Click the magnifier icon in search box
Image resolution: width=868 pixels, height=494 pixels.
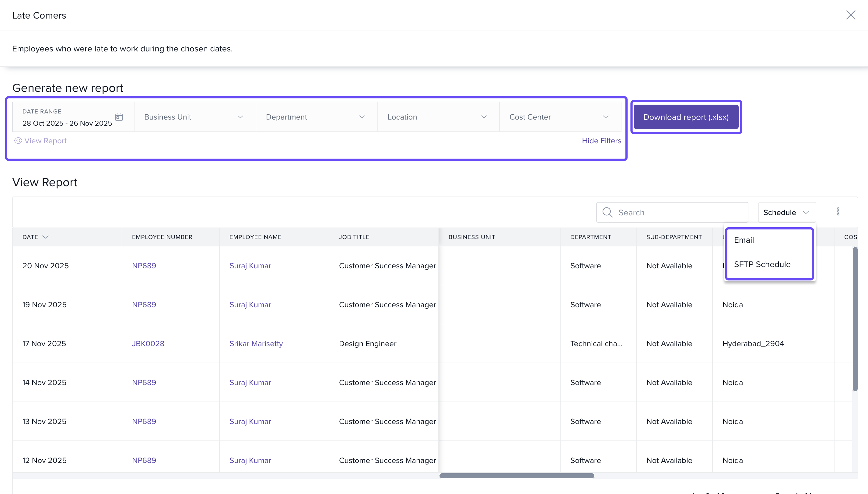[607, 212]
